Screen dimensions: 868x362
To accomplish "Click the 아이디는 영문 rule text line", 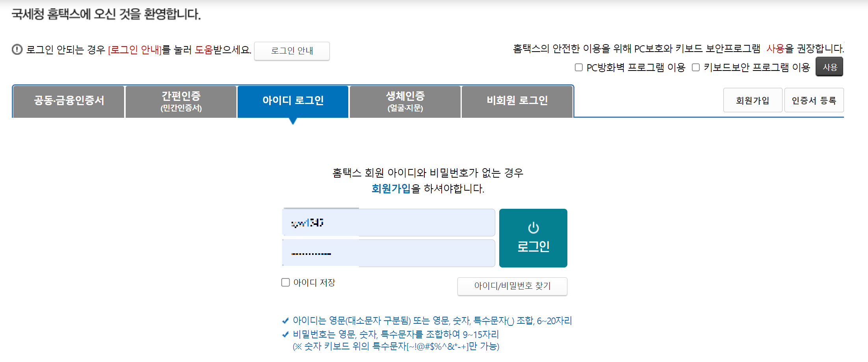I will tap(432, 321).
